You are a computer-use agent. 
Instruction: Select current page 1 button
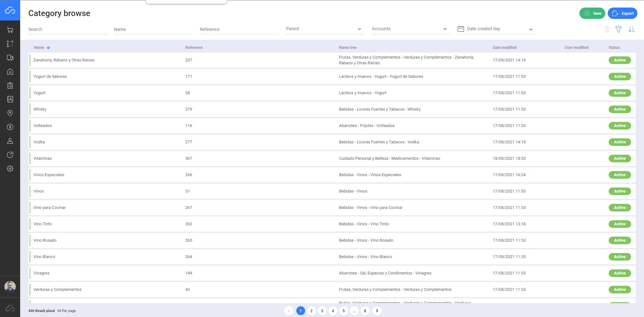point(301,311)
